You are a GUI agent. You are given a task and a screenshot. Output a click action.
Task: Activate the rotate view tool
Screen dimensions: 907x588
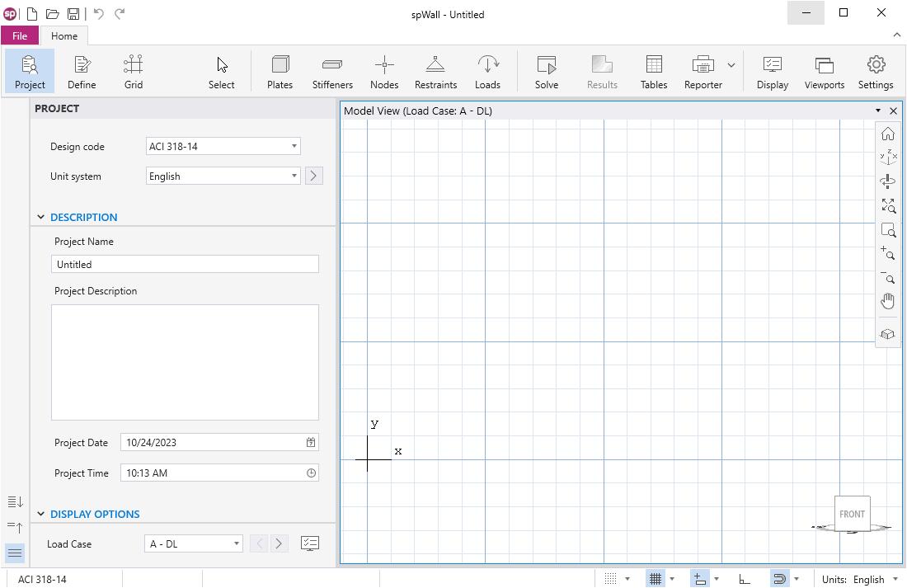click(888, 181)
